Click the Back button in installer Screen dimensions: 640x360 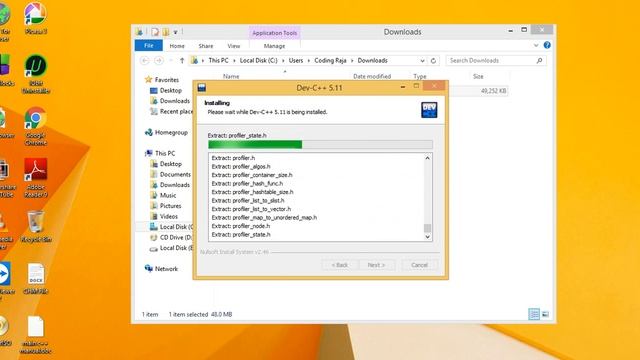340,265
